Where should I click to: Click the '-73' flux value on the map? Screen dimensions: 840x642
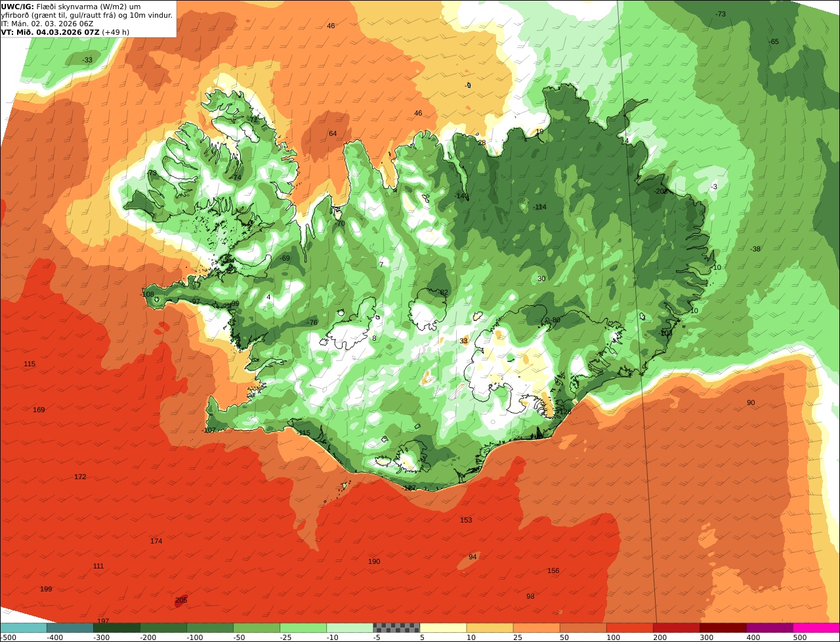pos(721,14)
